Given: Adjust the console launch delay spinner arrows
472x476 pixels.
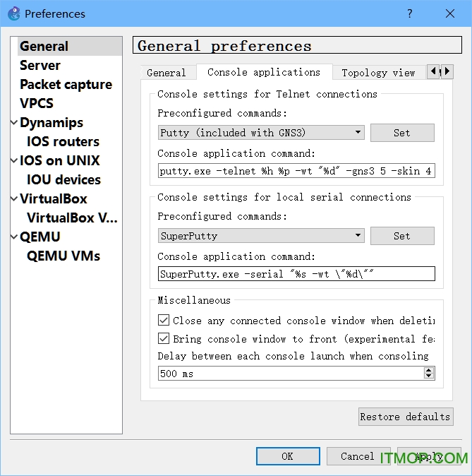Looking at the screenshot, I should [x=430, y=374].
